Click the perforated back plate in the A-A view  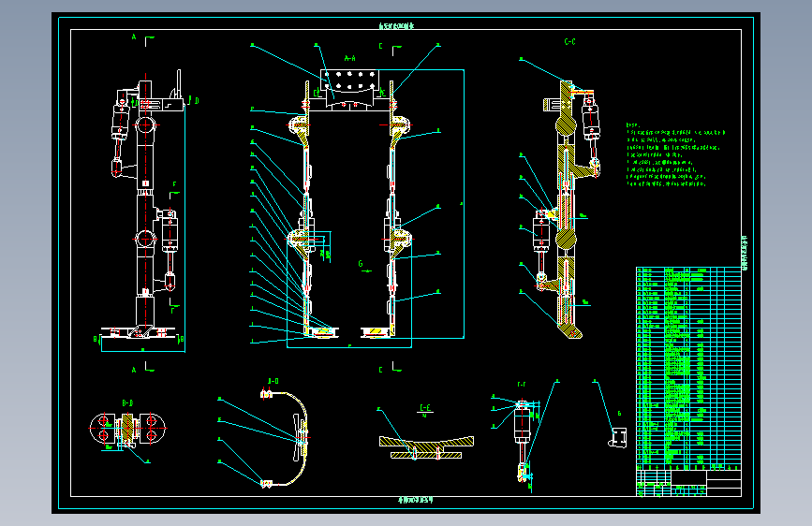(x=349, y=81)
